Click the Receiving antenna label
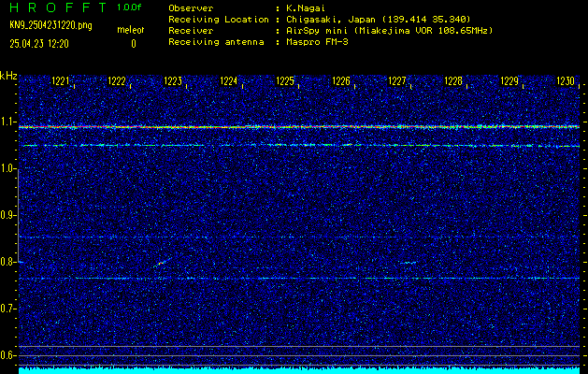588x374 pixels. pyautogui.click(x=216, y=42)
